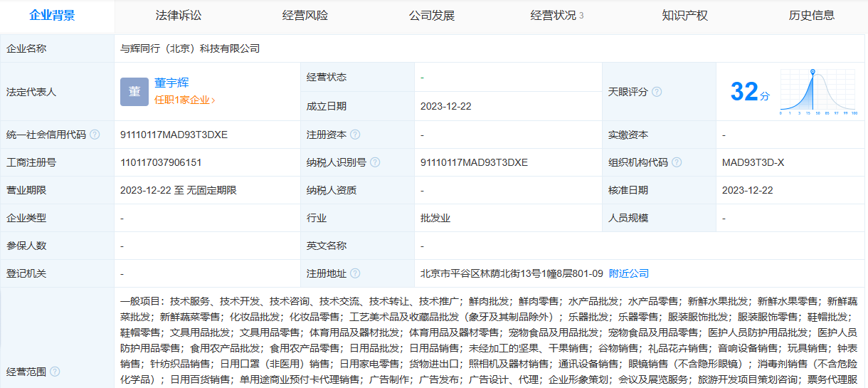This screenshot has height=388, width=868.
Task: Click the 组织机构代码 label
Action: tap(637, 162)
